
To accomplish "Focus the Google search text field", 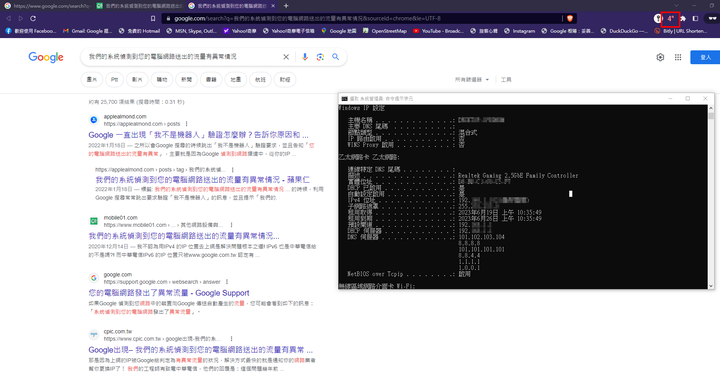I will (x=184, y=57).
